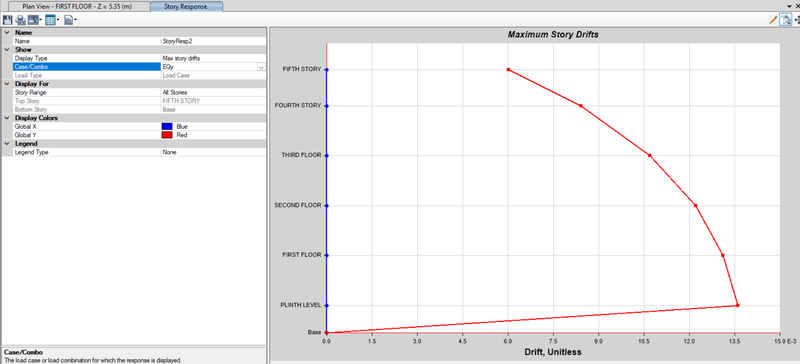Click the document export icon

68,20
